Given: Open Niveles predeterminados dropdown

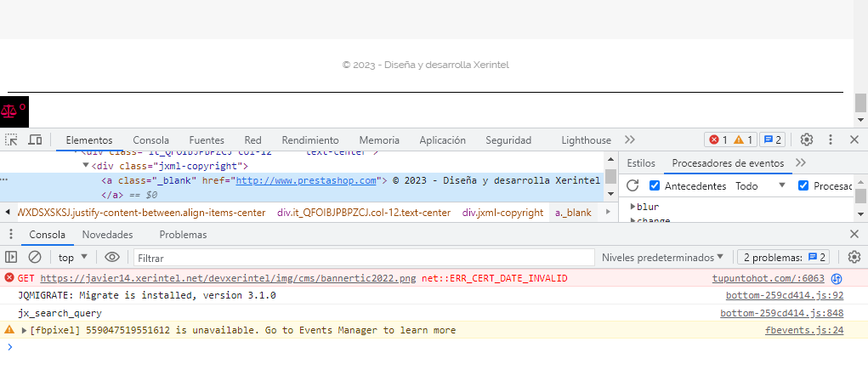Looking at the screenshot, I should (662, 257).
